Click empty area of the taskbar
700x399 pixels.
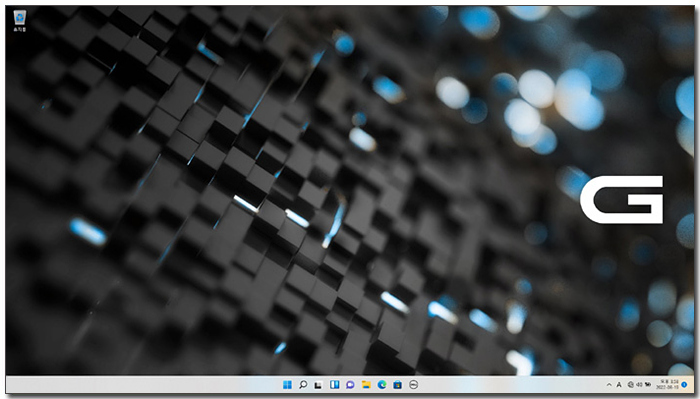point(134,385)
